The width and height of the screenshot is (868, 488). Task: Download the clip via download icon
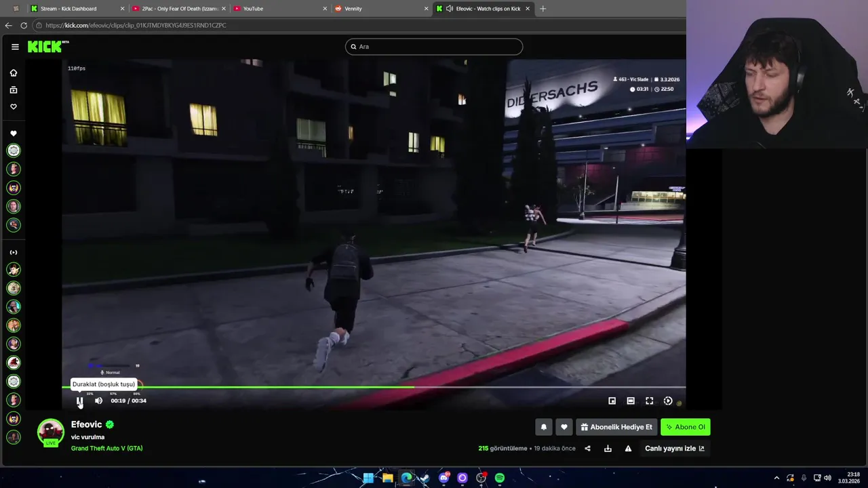[x=608, y=448]
